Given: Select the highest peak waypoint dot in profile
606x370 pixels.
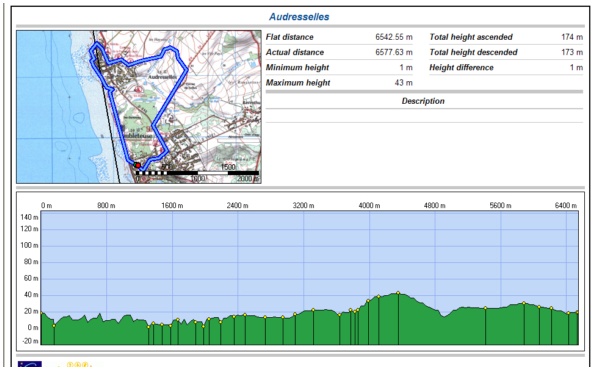Looking at the screenshot, I should click(398, 293).
